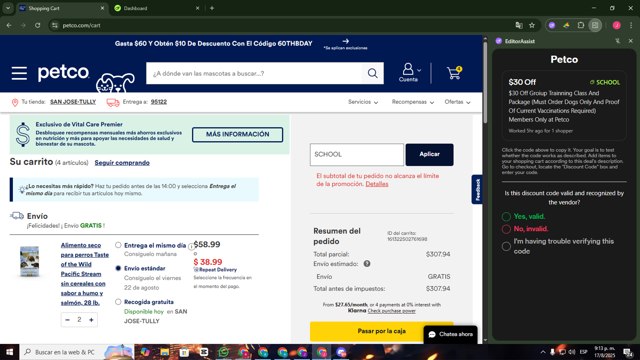
Task: Copy the SCHOOL code in EditorAssist
Action: (x=604, y=82)
